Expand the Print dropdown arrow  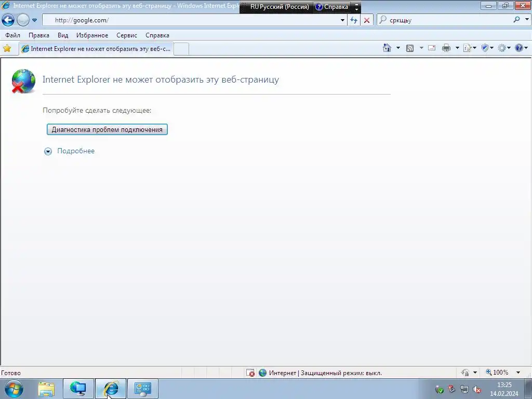(457, 48)
